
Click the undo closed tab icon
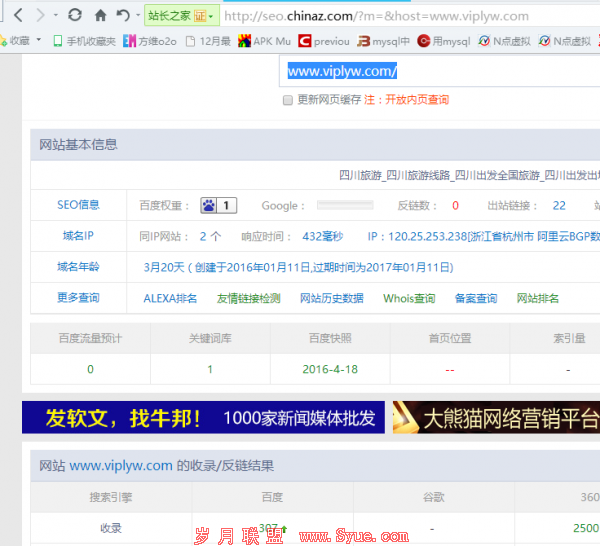click(x=123, y=15)
